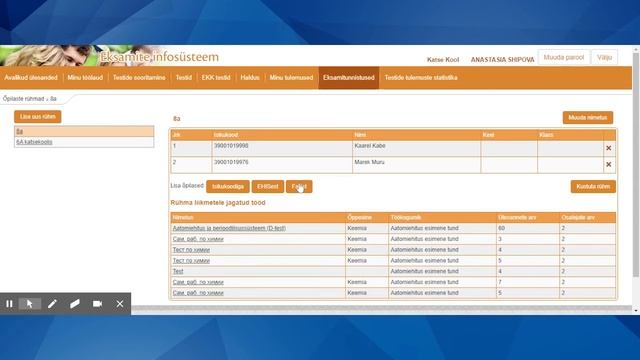
Task: Close the recorder toolbar with X
Action: tap(120, 304)
